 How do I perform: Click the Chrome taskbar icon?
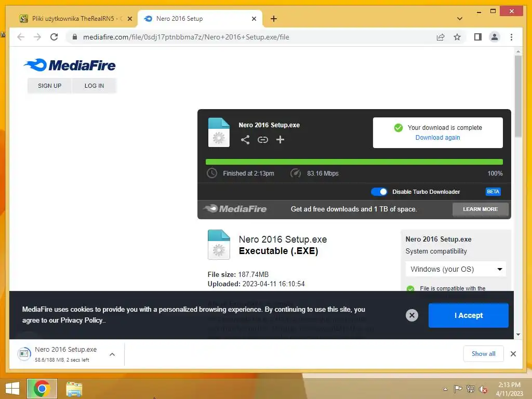(42, 389)
